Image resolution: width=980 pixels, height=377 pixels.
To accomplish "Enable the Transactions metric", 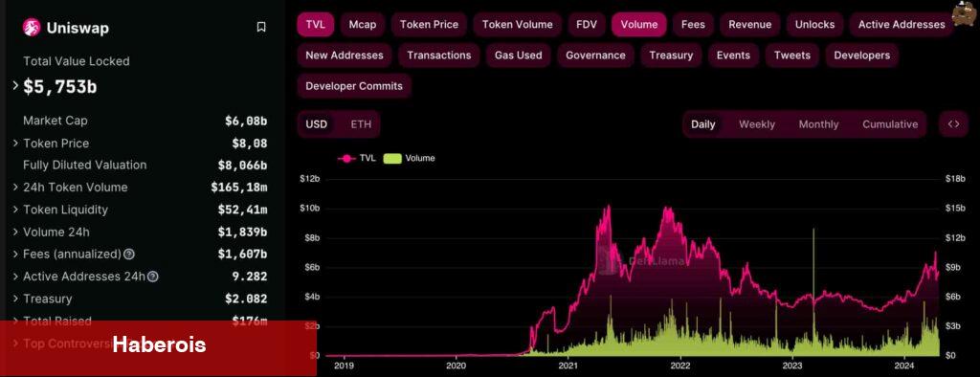I will (x=438, y=55).
